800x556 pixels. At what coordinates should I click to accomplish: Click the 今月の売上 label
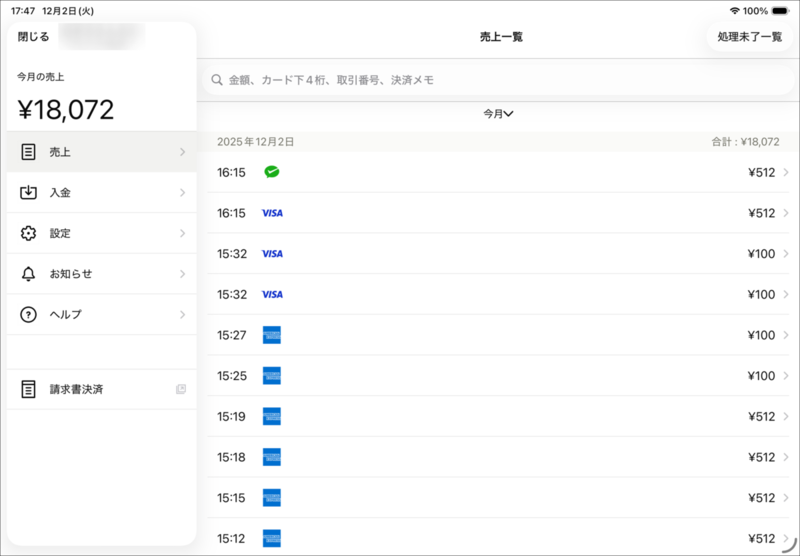[40, 77]
